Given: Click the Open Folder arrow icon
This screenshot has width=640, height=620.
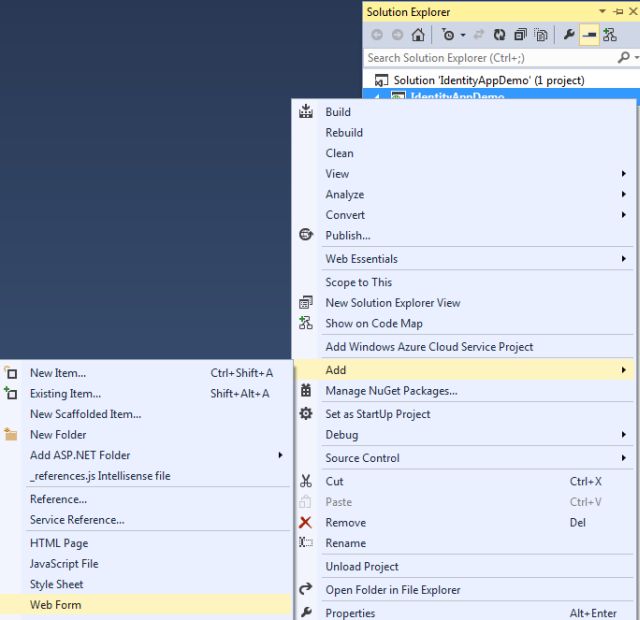Looking at the screenshot, I should click(306, 589).
